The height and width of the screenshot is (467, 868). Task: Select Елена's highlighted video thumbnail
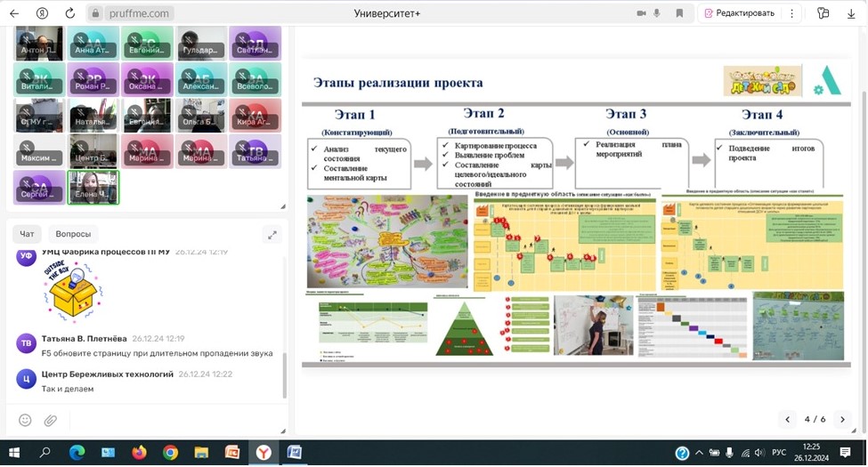[x=93, y=187]
